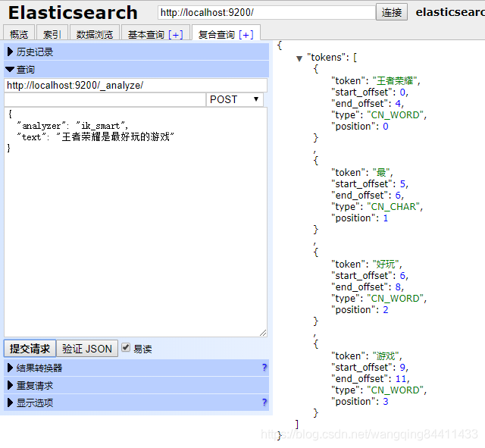The image size is (485, 448).
Task: Add new 基本查询 tab with [+]
Action: [176, 34]
